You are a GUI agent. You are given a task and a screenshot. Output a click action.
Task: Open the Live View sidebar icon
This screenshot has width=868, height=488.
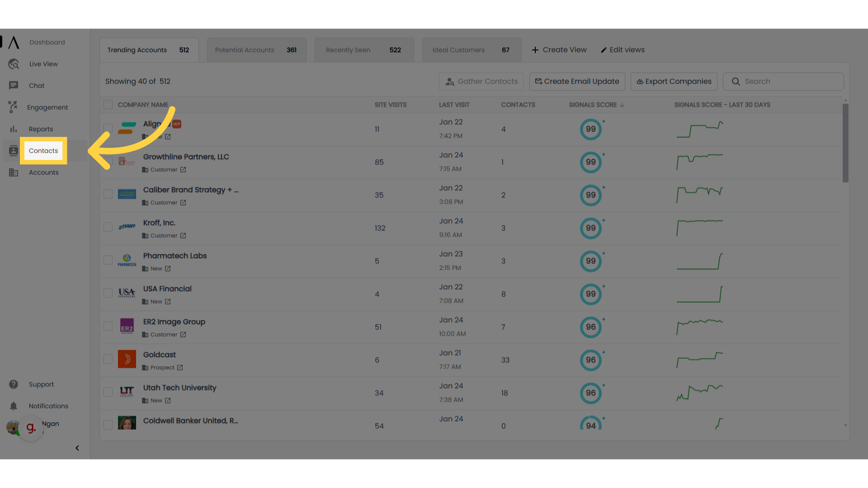13,64
